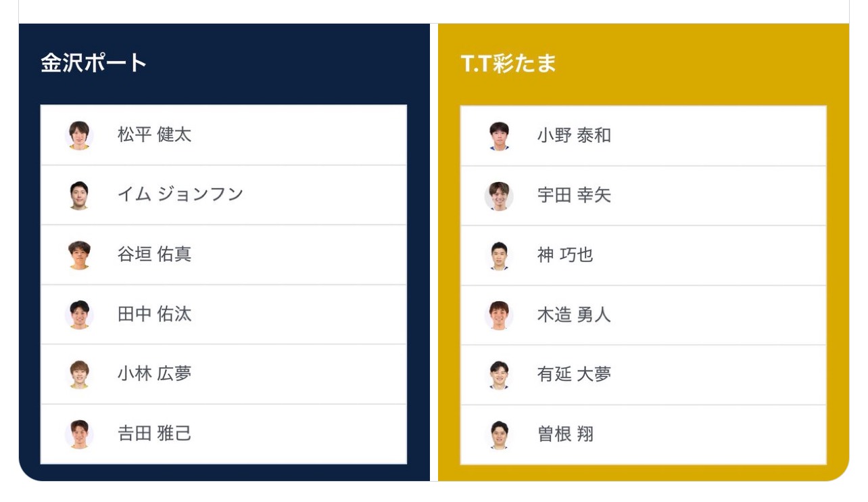Click 小野 泰和's player avatar

pyautogui.click(x=499, y=136)
